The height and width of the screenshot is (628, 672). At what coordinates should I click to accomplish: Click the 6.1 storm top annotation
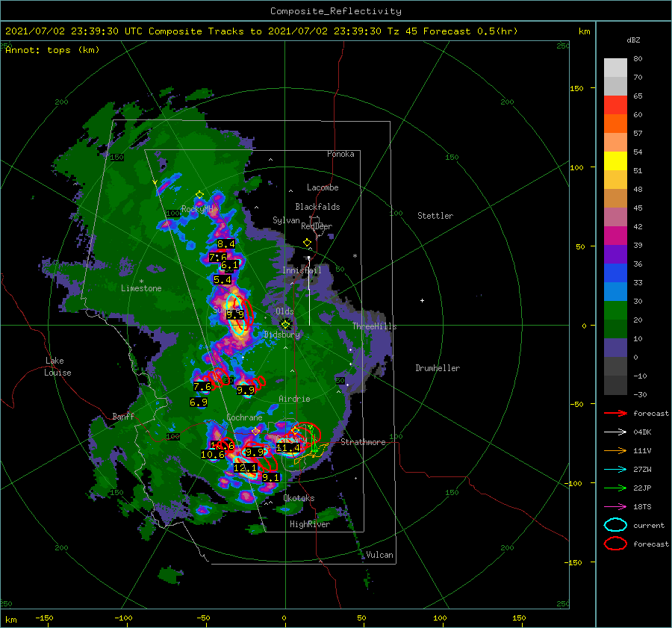230,265
